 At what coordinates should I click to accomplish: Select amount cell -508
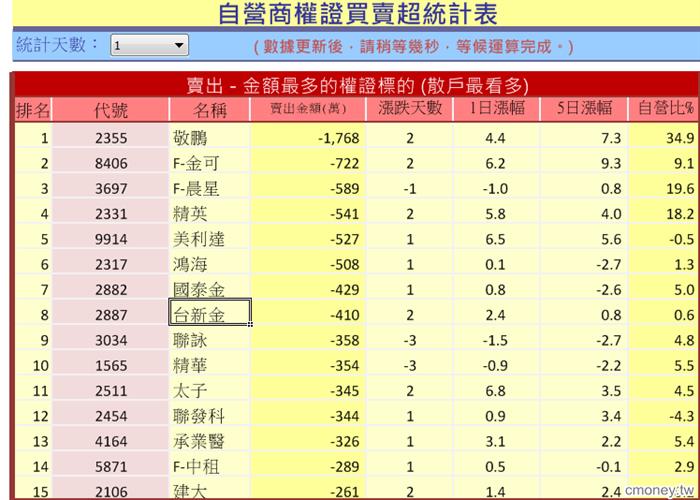coord(308,264)
